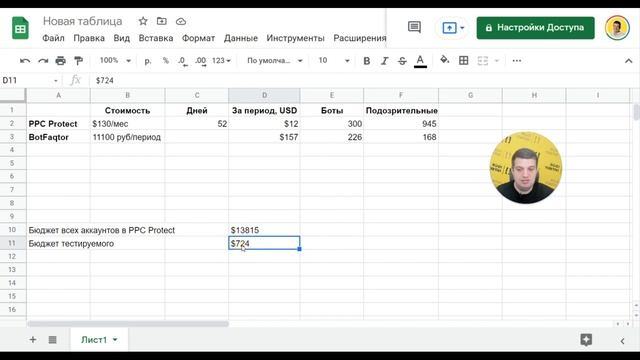640x360 pixels.
Task: Open the comments history icon
Action: [414, 27]
